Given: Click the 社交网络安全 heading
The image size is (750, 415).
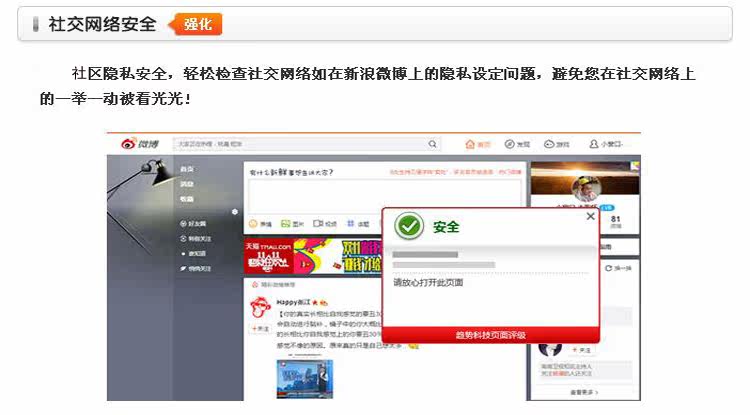Looking at the screenshot, I should [102, 24].
